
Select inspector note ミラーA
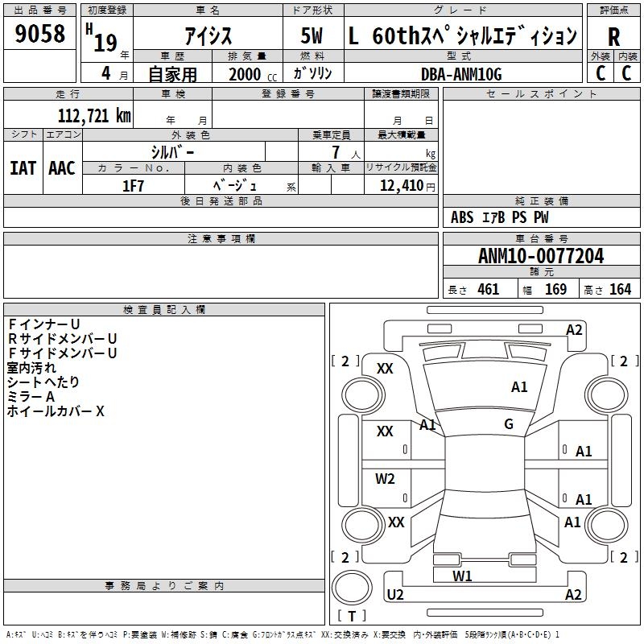point(31,397)
